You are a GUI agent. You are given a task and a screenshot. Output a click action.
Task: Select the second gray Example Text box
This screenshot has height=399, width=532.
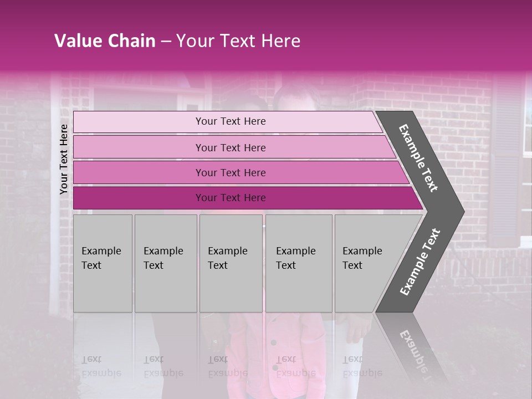tap(165, 263)
